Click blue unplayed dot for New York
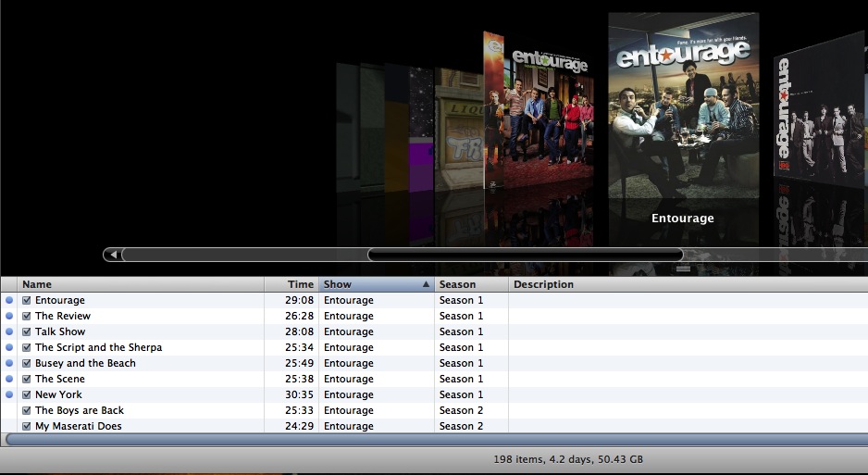Image resolution: width=868 pixels, height=475 pixels. pos(9,394)
